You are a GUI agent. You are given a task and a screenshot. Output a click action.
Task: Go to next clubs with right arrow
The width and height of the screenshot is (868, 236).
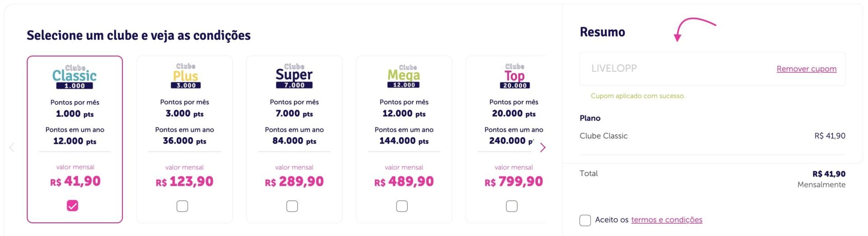click(543, 148)
